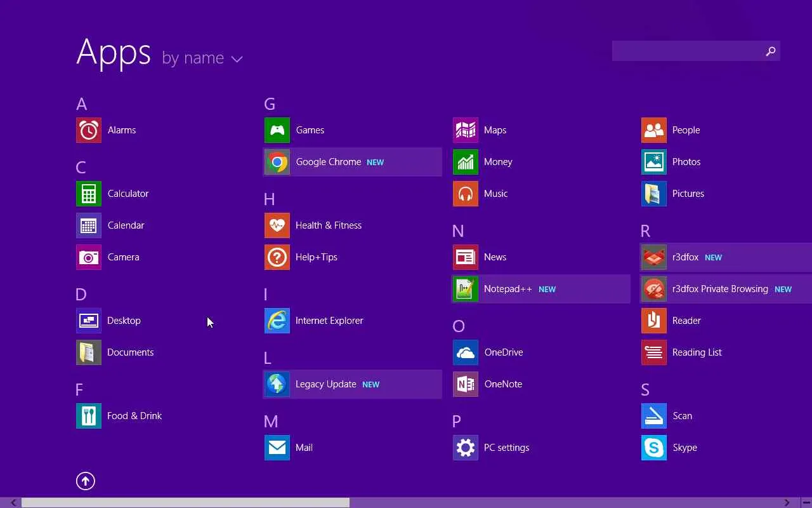Viewport: 812px width, 508px height.
Task: Click the scrollbar right arrow
Action: coord(787,503)
